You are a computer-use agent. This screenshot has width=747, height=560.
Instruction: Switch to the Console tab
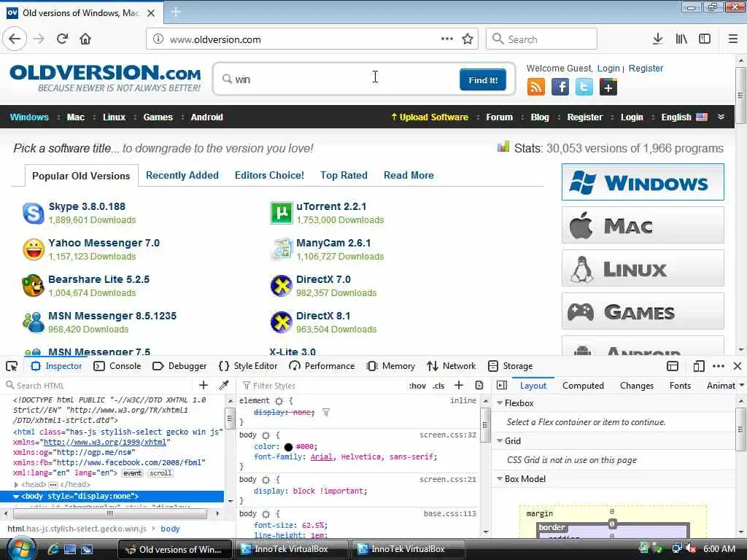click(x=117, y=366)
